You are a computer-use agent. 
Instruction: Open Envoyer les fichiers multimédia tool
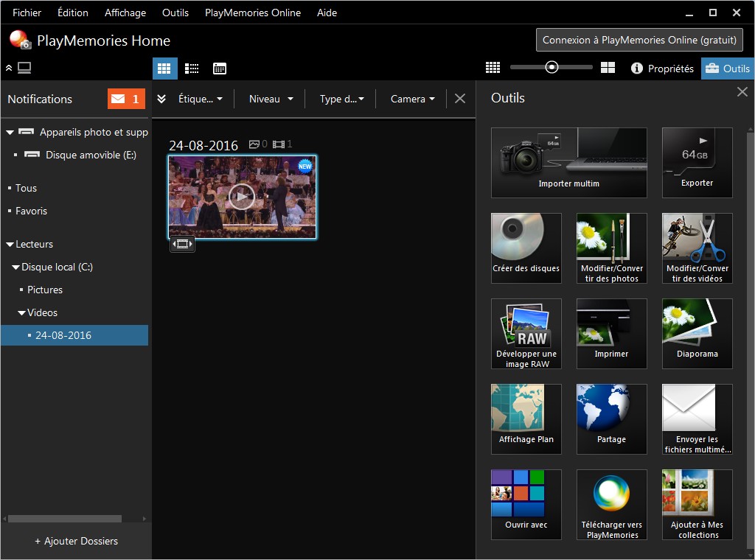[x=697, y=419]
